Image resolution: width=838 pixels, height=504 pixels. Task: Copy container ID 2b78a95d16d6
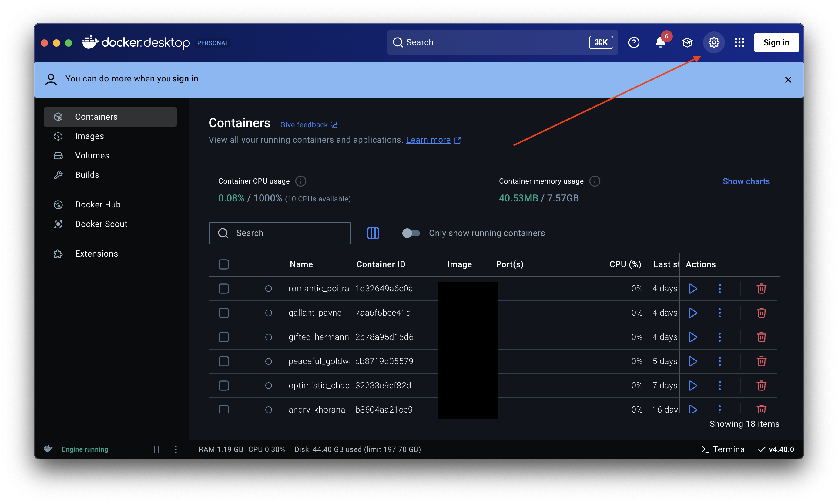[384, 337]
